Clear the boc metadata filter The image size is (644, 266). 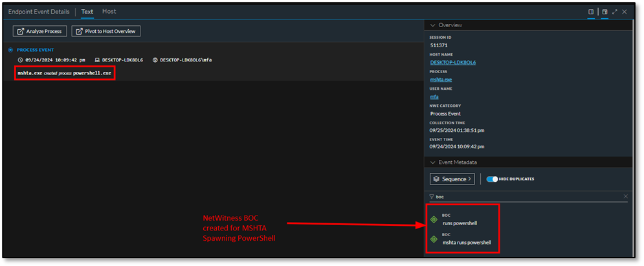pos(625,196)
